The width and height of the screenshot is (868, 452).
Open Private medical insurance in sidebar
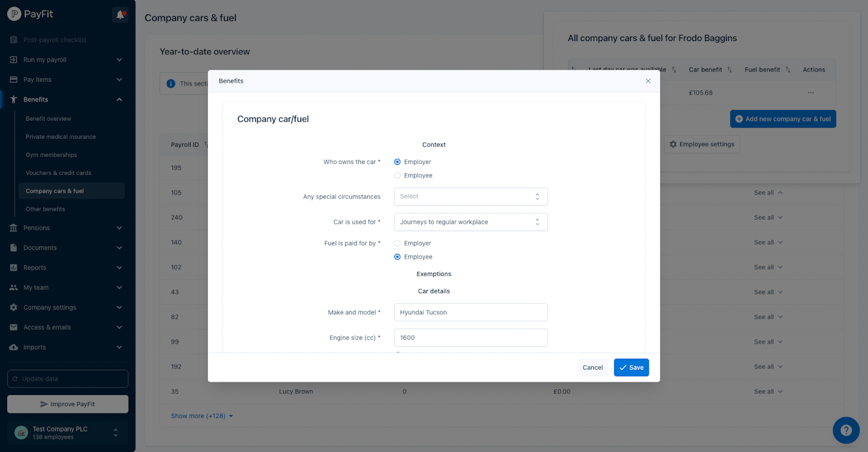(61, 137)
